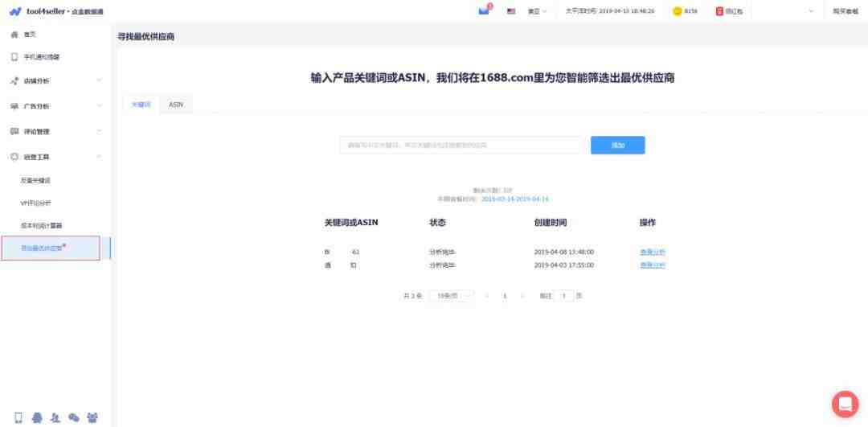The height and width of the screenshot is (427, 868).
Task: Open VP评论分析 sidebar item
Action: click(x=35, y=203)
